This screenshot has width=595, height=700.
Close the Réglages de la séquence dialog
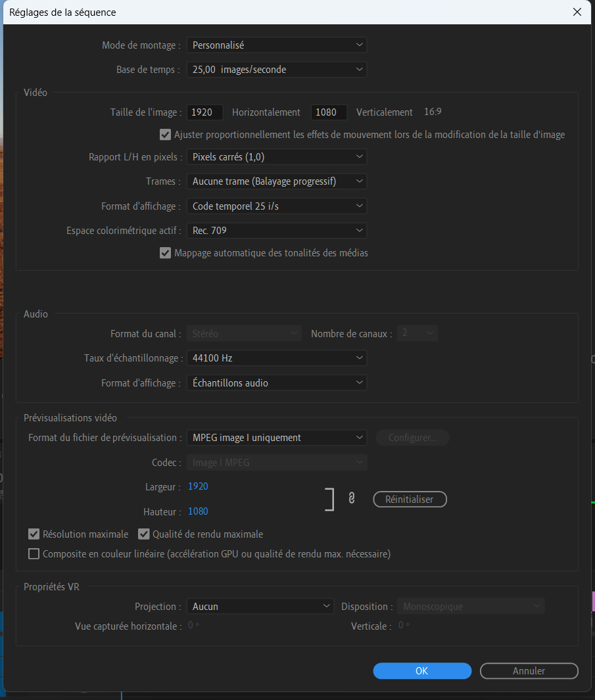(577, 12)
